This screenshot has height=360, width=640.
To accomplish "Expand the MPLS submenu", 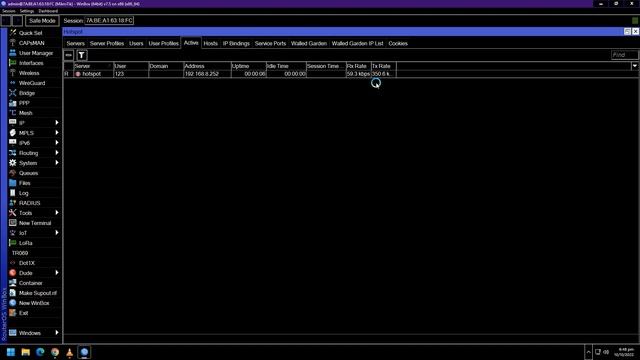I will point(57,133).
